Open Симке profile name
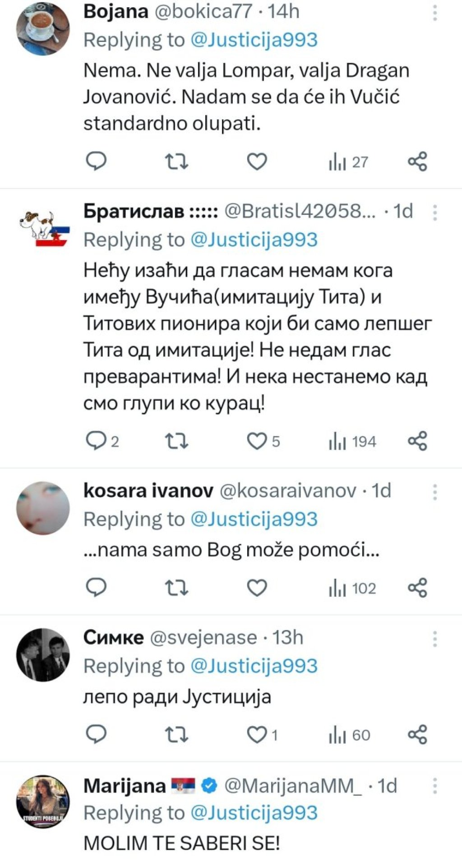The width and height of the screenshot is (462, 868). [113, 637]
